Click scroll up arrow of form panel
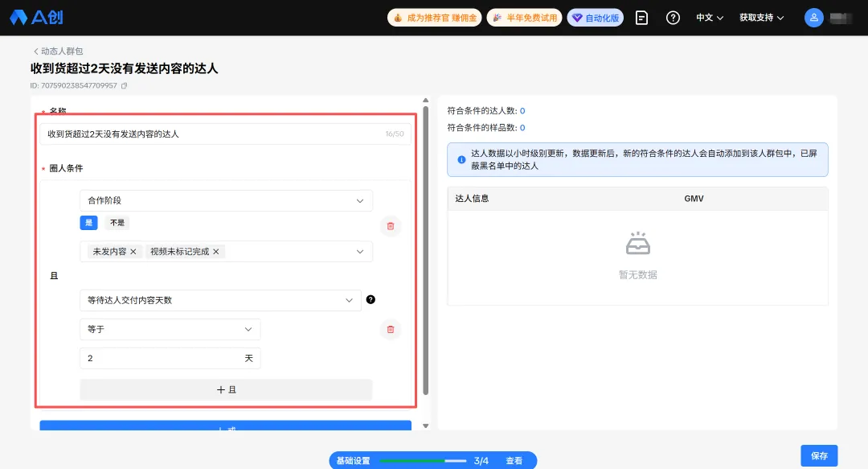The image size is (868, 469). [x=425, y=101]
